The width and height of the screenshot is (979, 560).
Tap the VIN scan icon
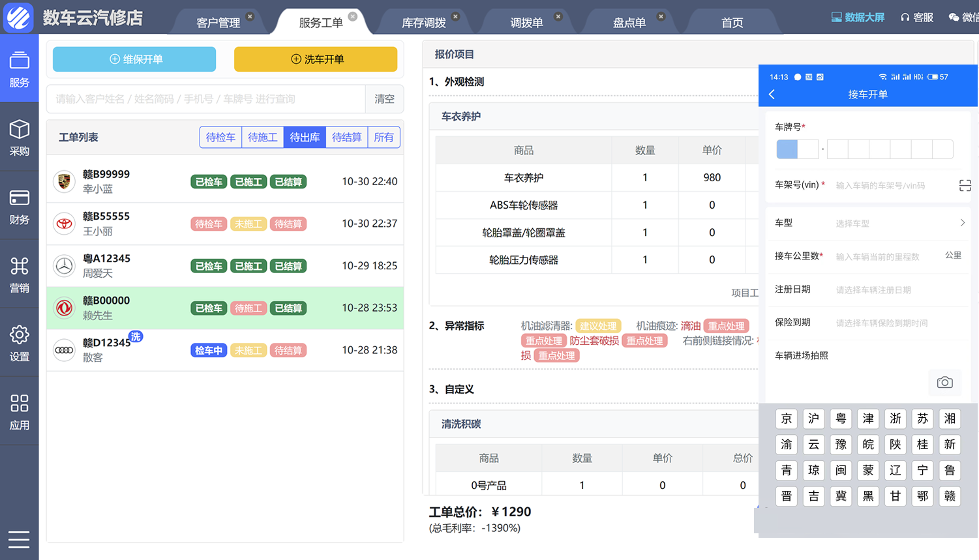pyautogui.click(x=965, y=186)
